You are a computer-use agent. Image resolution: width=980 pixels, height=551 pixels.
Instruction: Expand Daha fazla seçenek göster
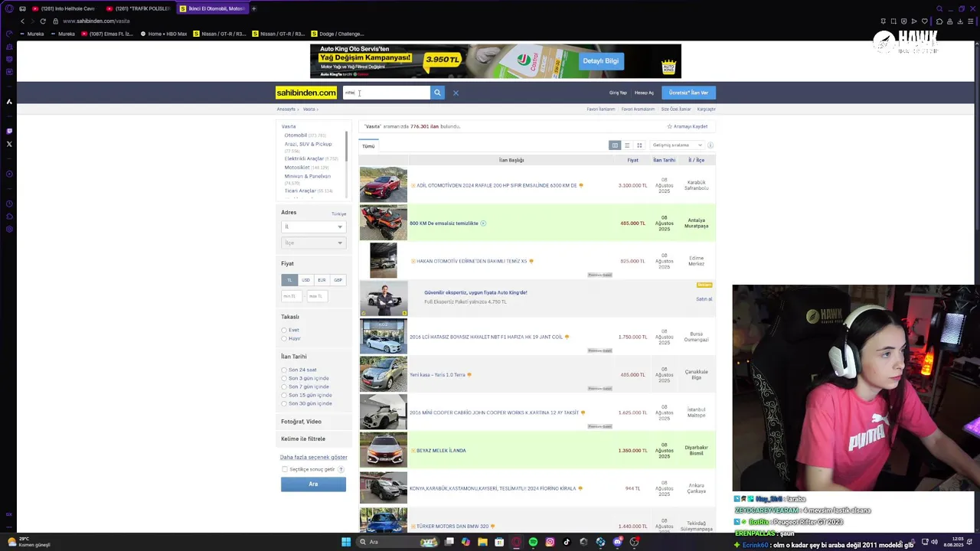314,457
